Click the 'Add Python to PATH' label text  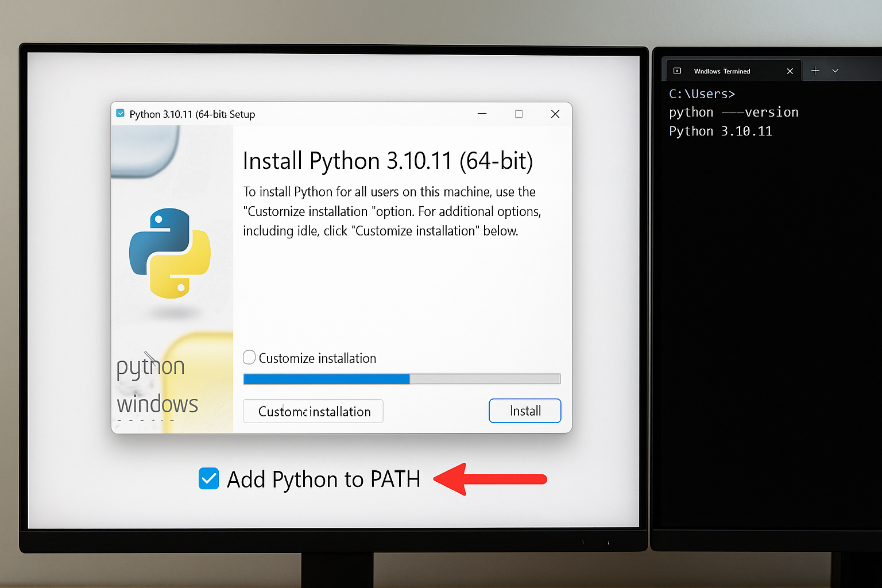[x=324, y=479]
